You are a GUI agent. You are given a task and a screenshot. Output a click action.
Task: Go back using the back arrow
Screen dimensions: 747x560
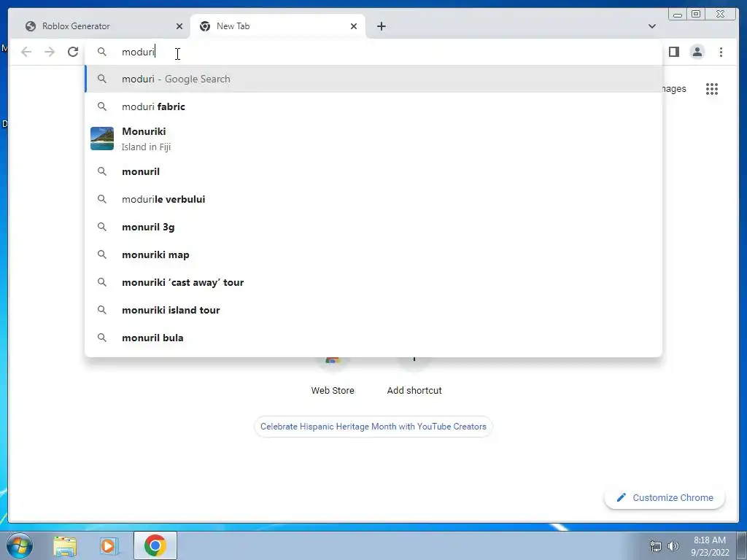pos(26,52)
